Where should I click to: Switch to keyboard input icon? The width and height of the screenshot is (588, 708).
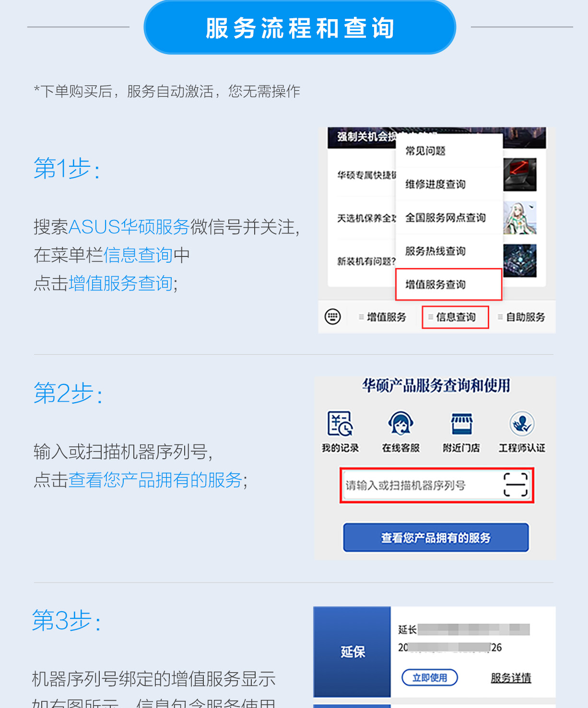click(x=333, y=317)
